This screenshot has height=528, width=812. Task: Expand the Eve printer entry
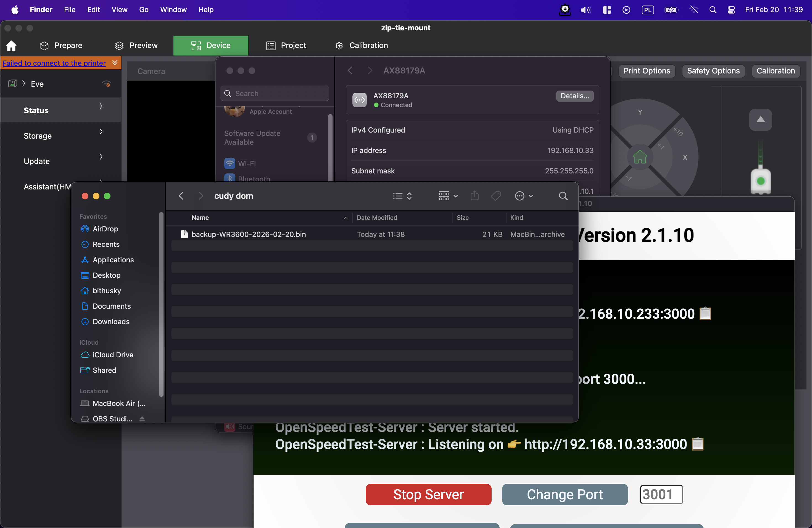(x=23, y=84)
